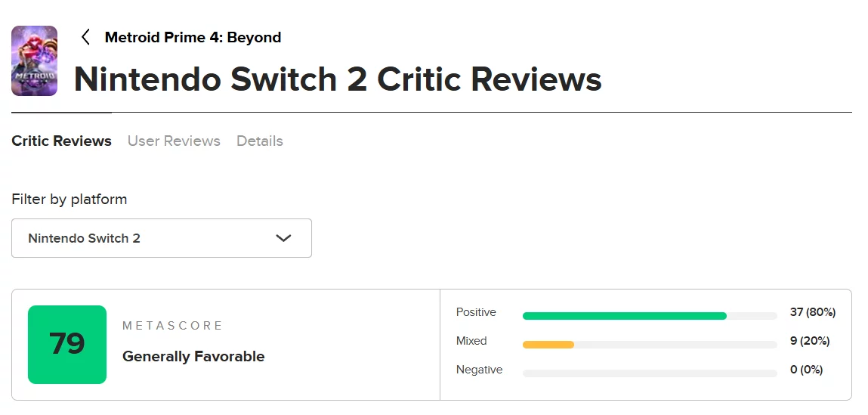Click the Generally Favorable label
The height and width of the screenshot is (415, 868).
tap(193, 356)
